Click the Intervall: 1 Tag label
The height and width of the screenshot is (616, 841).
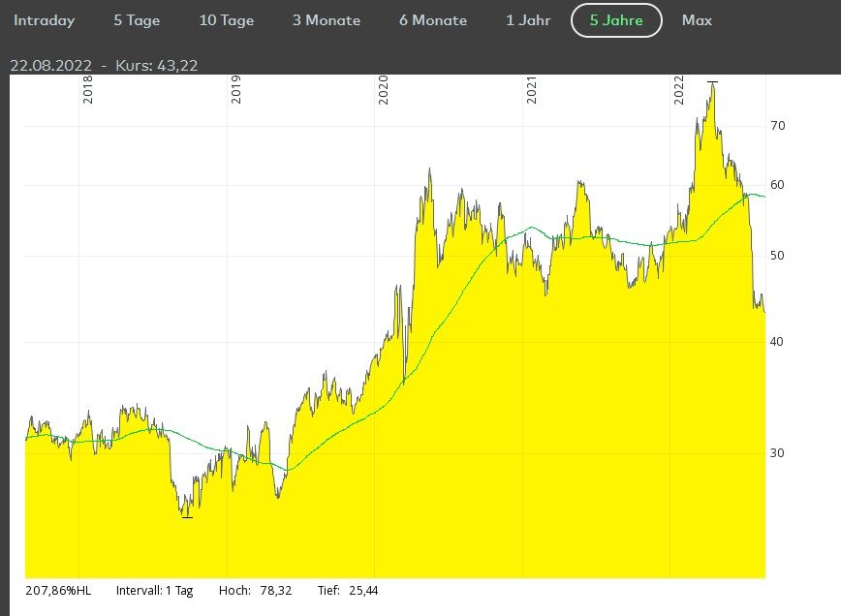point(154,591)
